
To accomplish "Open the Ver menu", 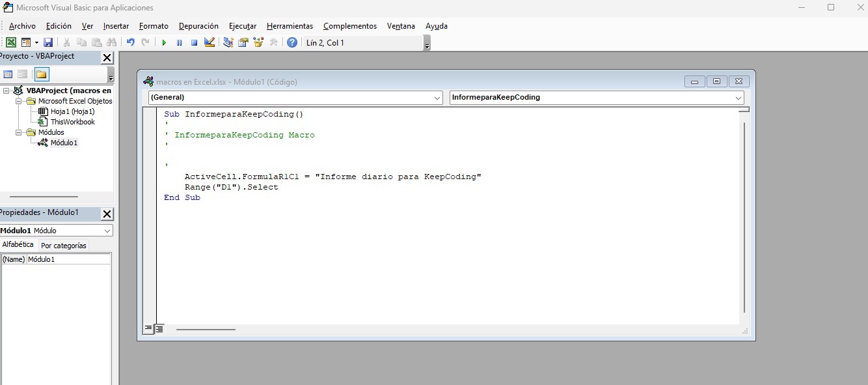I will [x=87, y=26].
